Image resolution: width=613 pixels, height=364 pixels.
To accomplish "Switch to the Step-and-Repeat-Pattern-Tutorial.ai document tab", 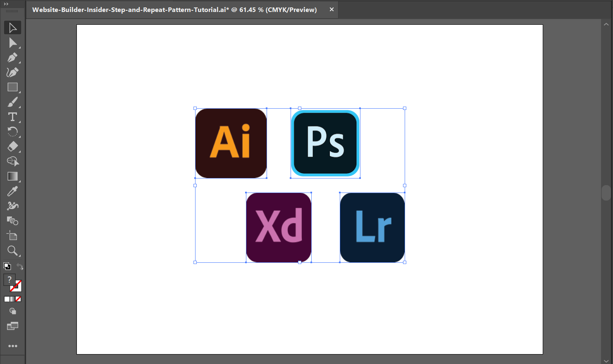I will click(174, 10).
